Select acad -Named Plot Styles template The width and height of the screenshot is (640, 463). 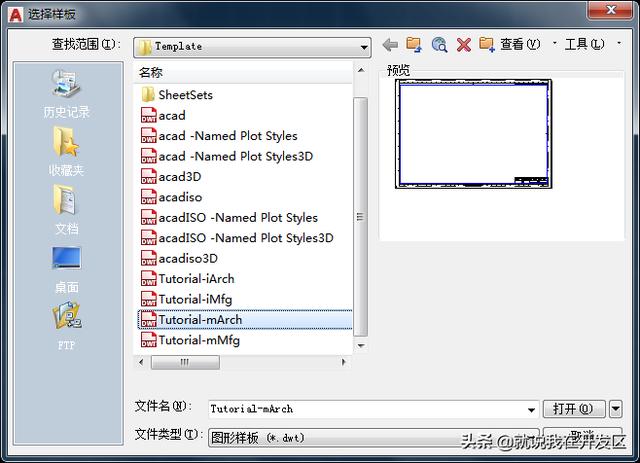pos(228,136)
